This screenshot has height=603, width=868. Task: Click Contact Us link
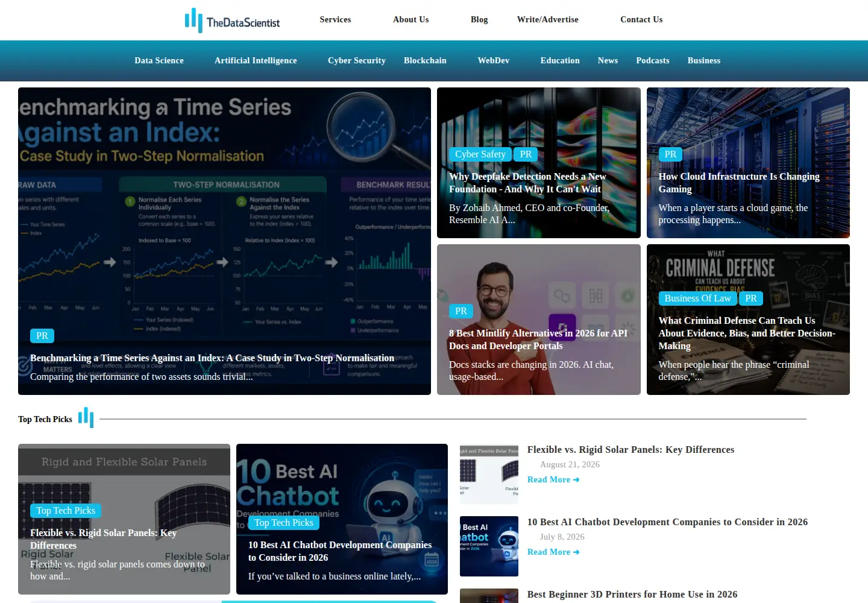click(641, 20)
